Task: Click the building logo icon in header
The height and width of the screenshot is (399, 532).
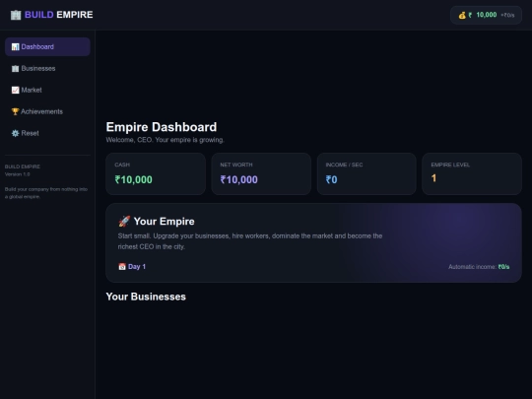Action: (16, 15)
